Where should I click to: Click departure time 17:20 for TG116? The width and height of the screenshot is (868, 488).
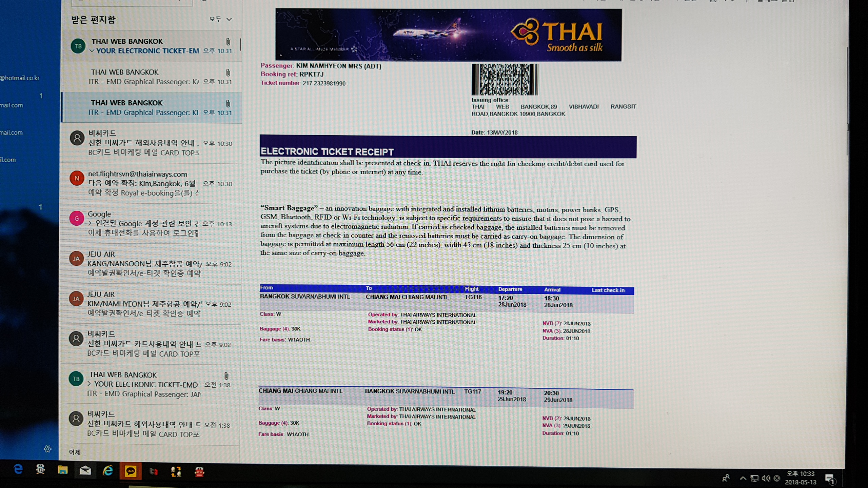point(505,298)
